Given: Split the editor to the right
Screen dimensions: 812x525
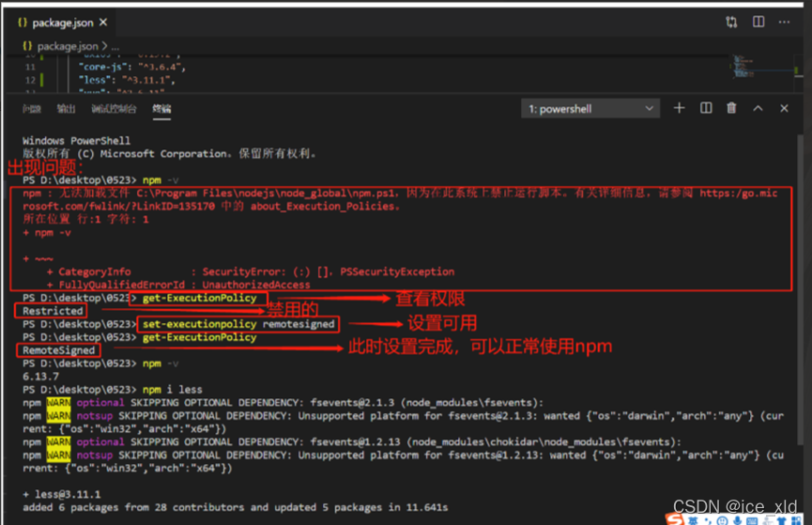Looking at the screenshot, I should coord(758,22).
